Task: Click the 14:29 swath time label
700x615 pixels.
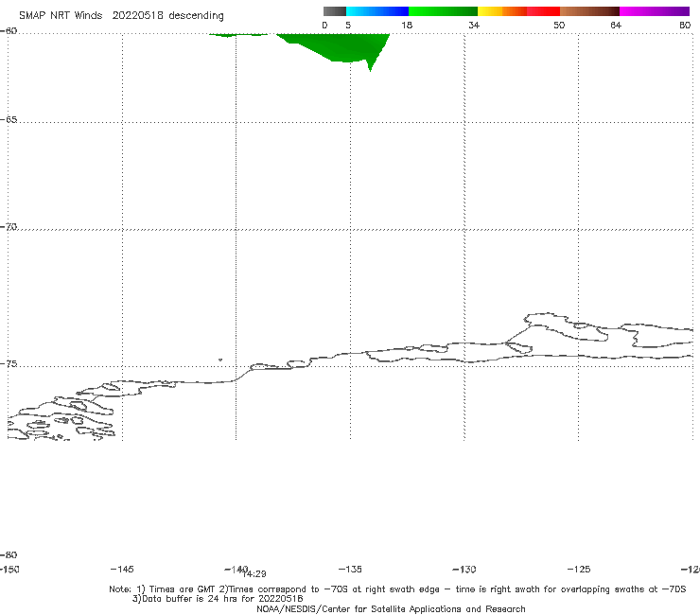Action: pos(255,574)
